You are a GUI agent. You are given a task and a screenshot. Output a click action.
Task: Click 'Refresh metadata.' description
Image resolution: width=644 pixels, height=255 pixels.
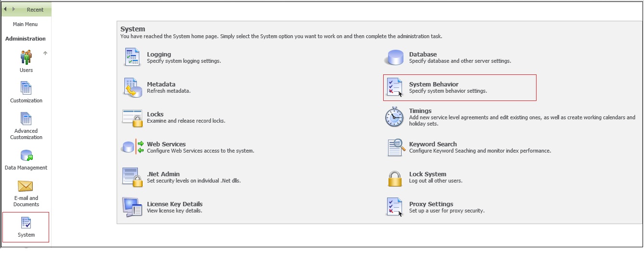169,91
